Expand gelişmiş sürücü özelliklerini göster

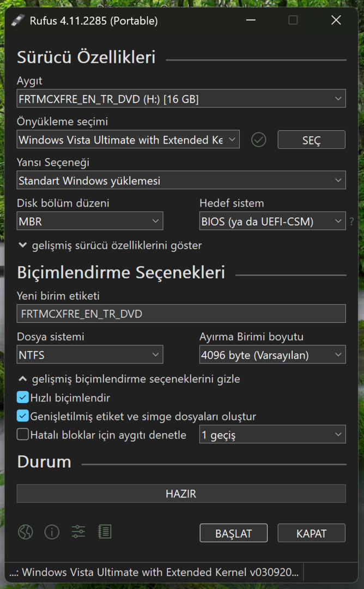click(x=110, y=245)
